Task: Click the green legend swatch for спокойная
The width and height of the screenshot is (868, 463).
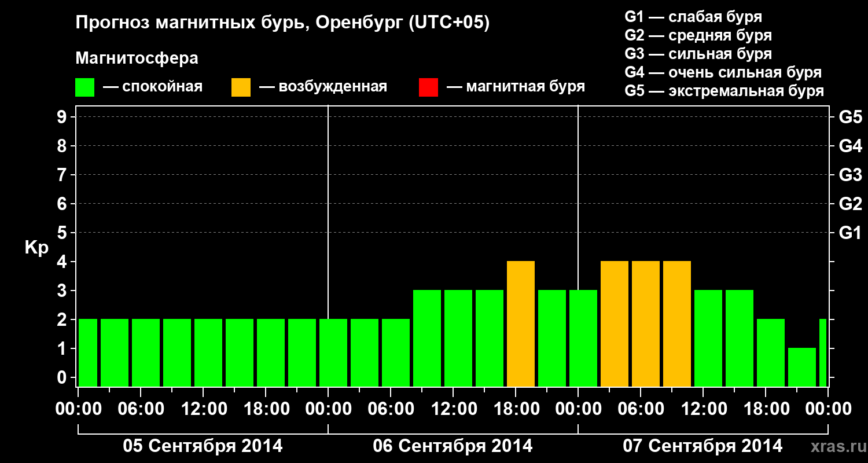Action: pyautogui.click(x=84, y=87)
